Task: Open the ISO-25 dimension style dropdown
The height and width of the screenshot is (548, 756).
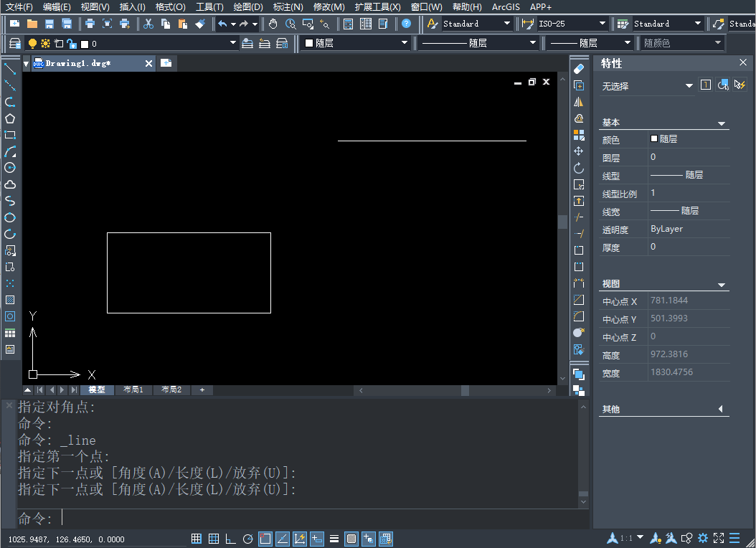Action: point(572,24)
